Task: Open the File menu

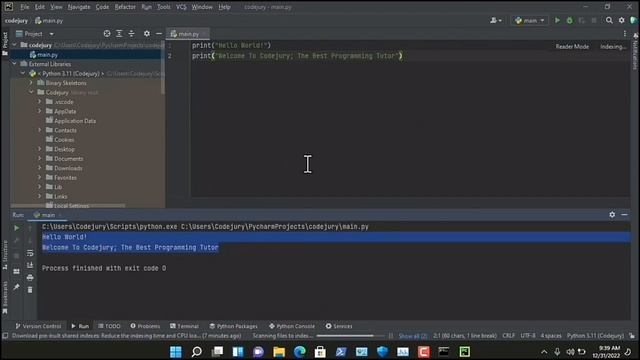Action: point(25,7)
